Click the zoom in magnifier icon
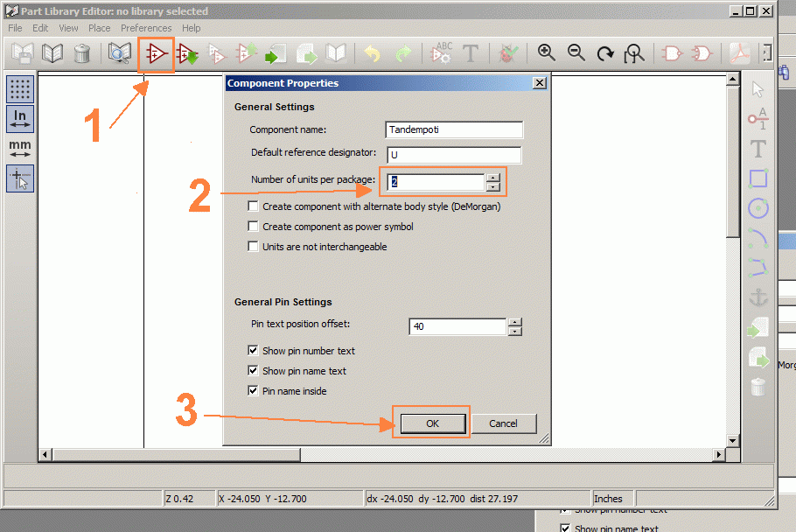Viewport: 796px width, 532px height. pyautogui.click(x=547, y=53)
